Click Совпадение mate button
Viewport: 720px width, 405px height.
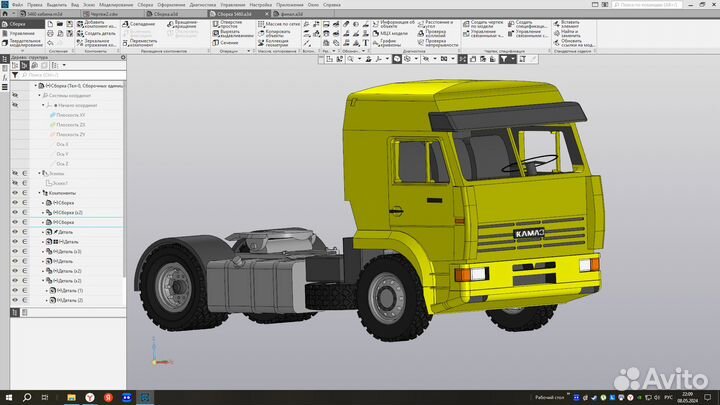coord(139,24)
